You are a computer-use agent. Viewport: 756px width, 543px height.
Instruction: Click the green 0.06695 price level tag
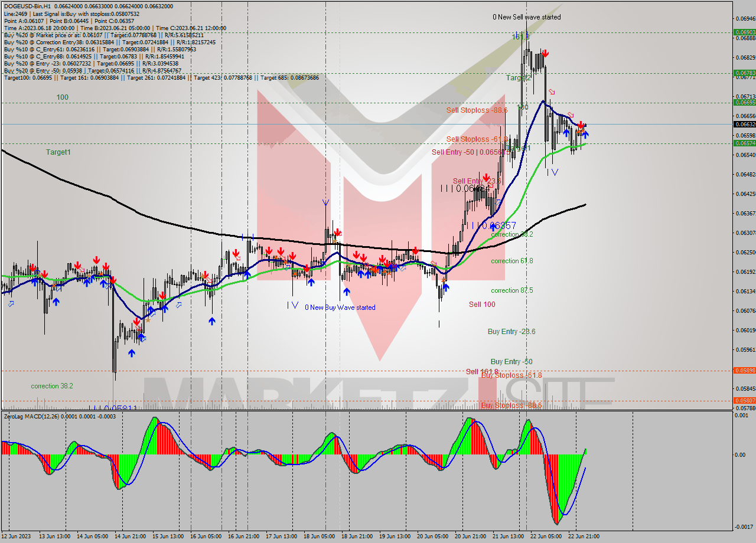[744, 103]
